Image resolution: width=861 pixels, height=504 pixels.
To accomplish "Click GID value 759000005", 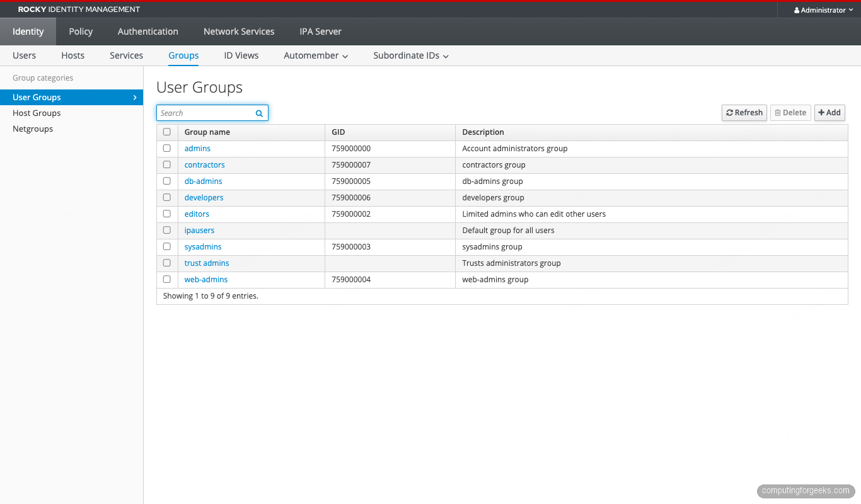I will point(351,181).
